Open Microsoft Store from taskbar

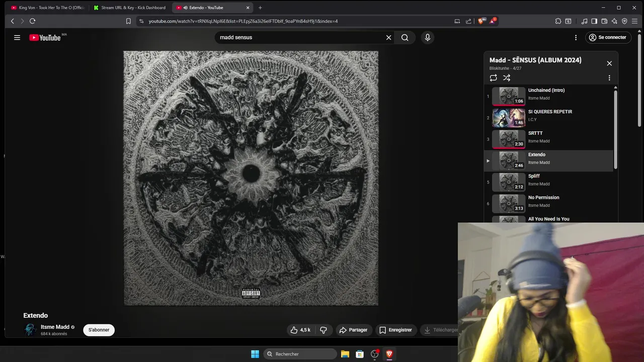click(x=360, y=354)
